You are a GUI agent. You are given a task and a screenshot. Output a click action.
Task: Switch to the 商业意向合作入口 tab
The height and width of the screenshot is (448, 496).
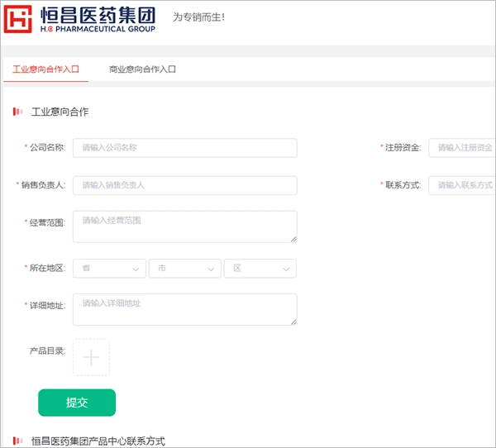pyautogui.click(x=142, y=69)
